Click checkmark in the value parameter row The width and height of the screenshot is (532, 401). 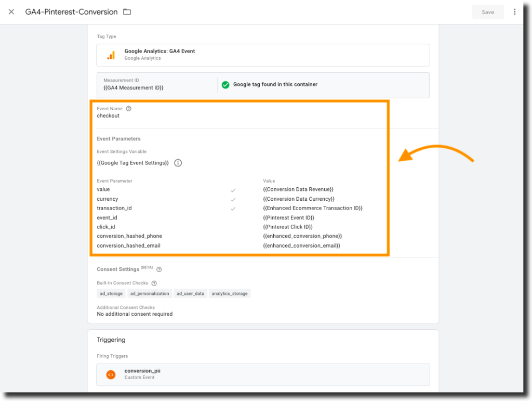(x=233, y=190)
